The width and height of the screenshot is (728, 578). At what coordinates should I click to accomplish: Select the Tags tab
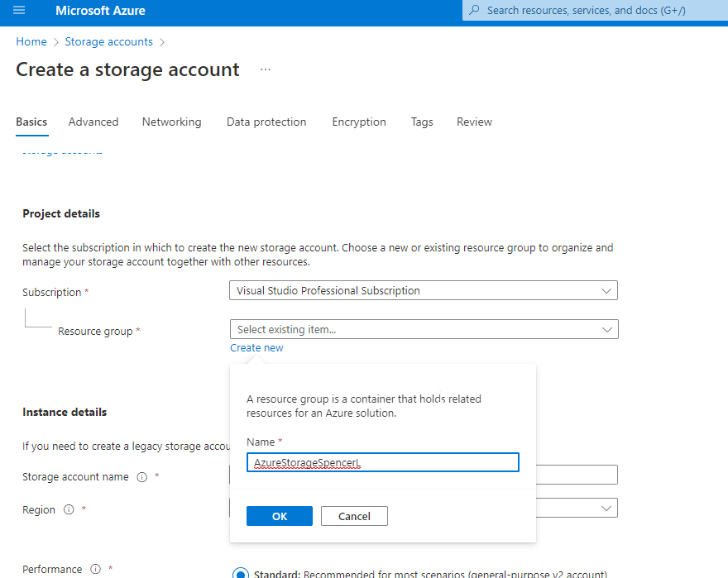(422, 122)
